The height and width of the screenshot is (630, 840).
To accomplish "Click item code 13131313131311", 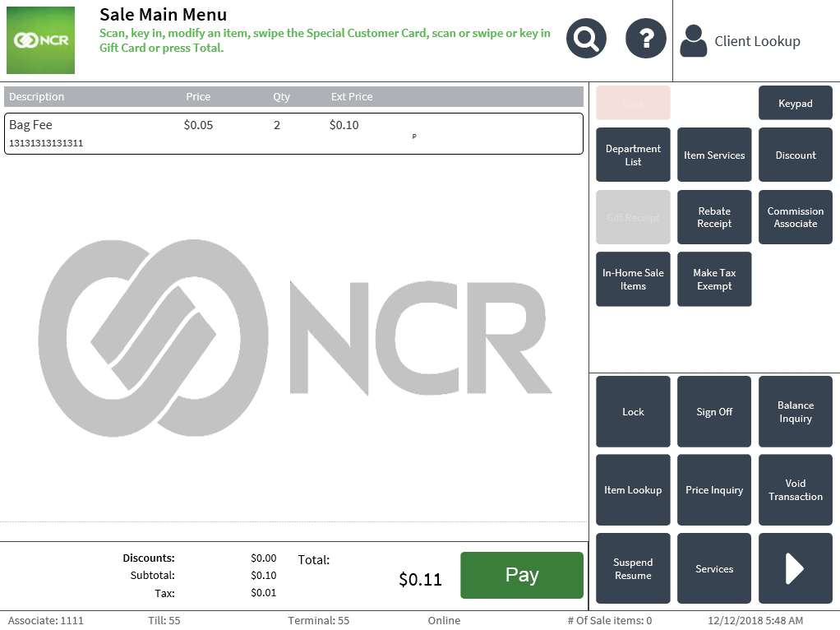I will pos(46,143).
